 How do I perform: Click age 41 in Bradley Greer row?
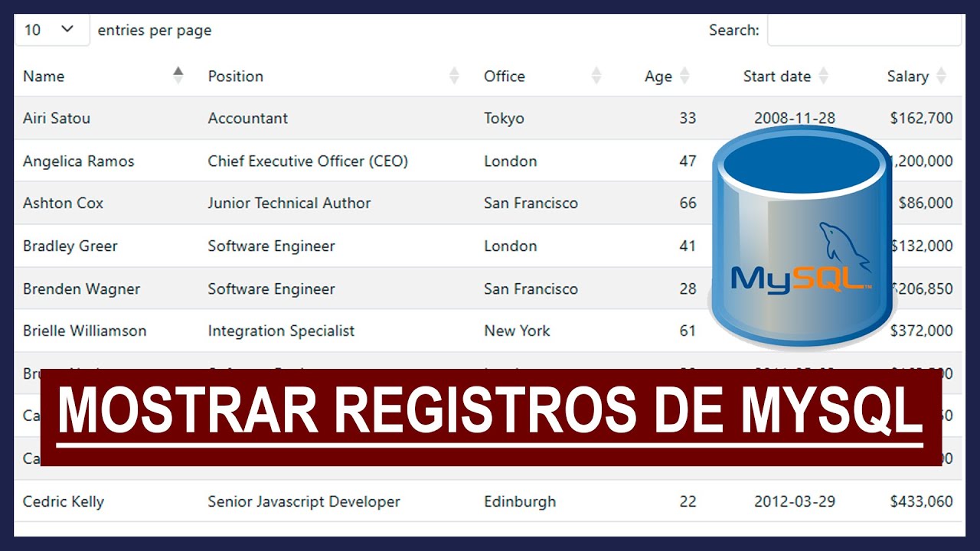point(688,246)
